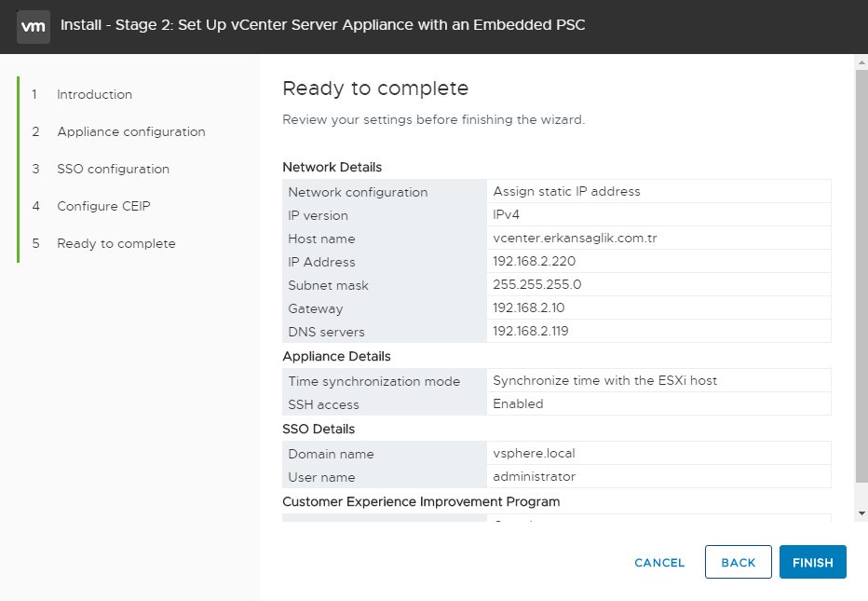Cancel the installation wizard
868x601 pixels.
click(659, 563)
